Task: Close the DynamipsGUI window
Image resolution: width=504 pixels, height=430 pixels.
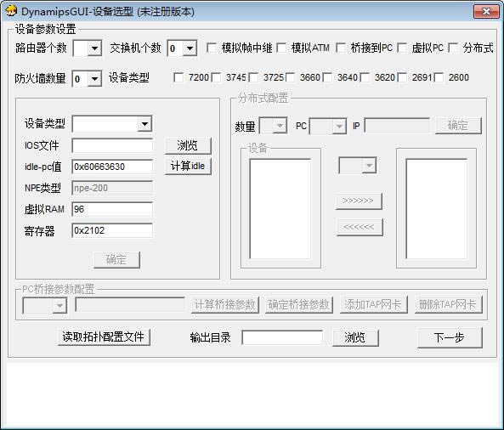Action: pyautogui.click(x=486, y=11)
